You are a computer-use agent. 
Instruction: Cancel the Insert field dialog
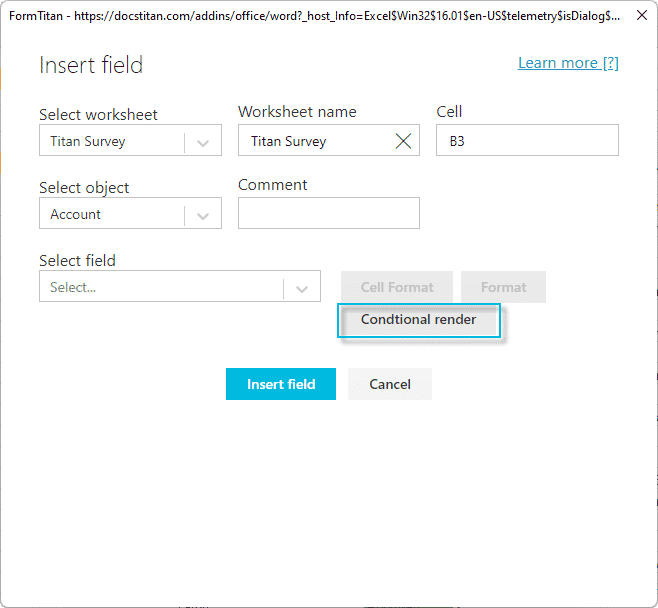coord(390,384)
